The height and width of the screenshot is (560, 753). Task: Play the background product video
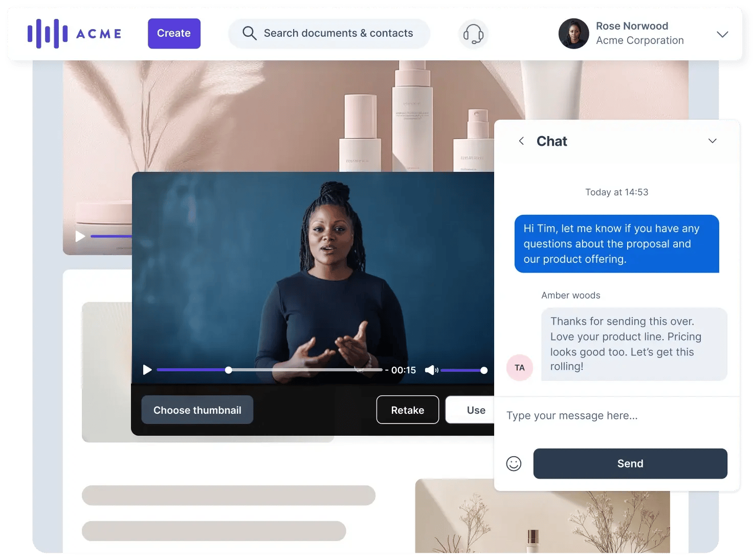pyautogui.click(x=80, y=236)
